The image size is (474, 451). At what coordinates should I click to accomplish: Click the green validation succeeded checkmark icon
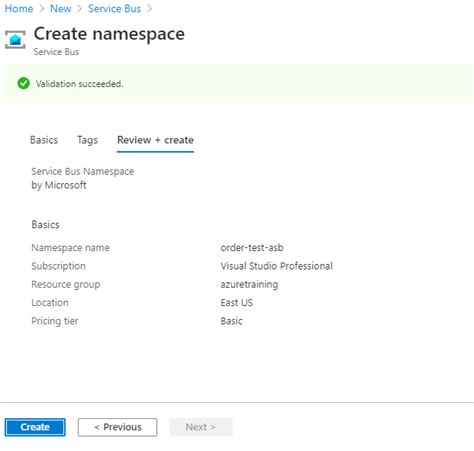(x=23, y=83)
